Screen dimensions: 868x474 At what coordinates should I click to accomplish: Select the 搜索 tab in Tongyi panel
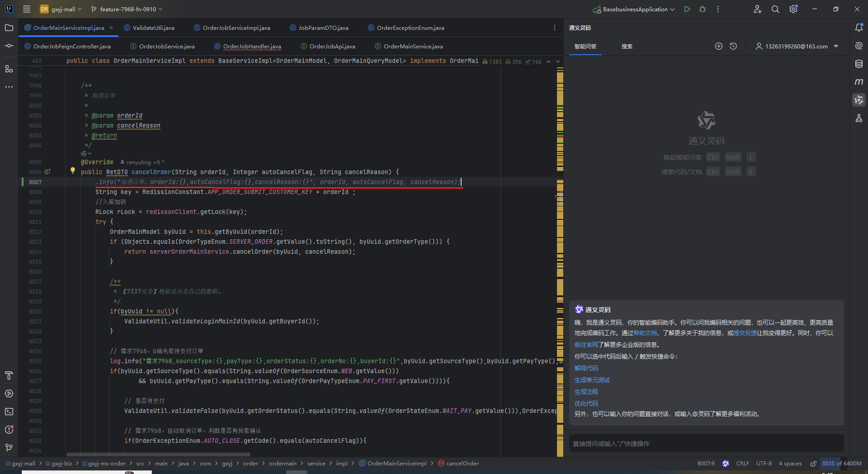627,46
